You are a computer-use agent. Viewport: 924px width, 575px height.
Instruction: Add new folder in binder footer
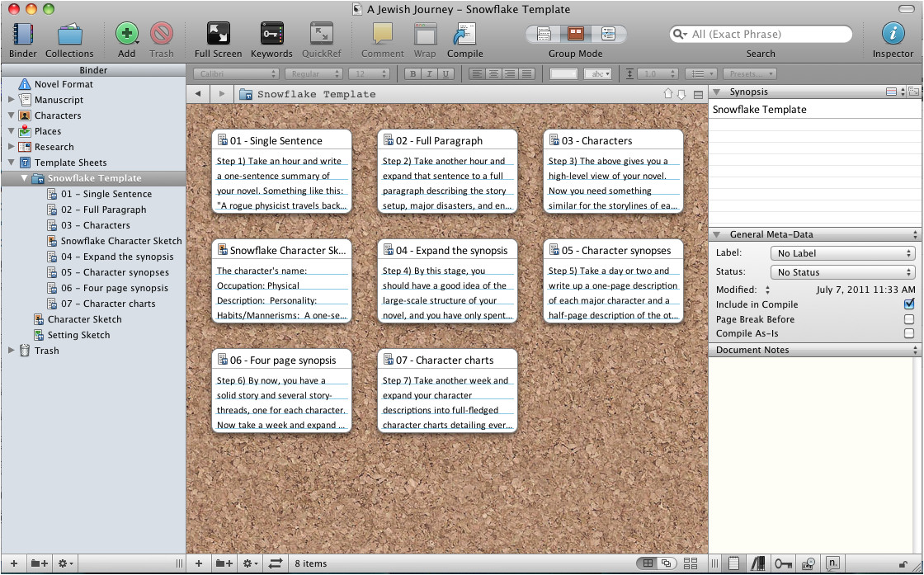[40, 563]
